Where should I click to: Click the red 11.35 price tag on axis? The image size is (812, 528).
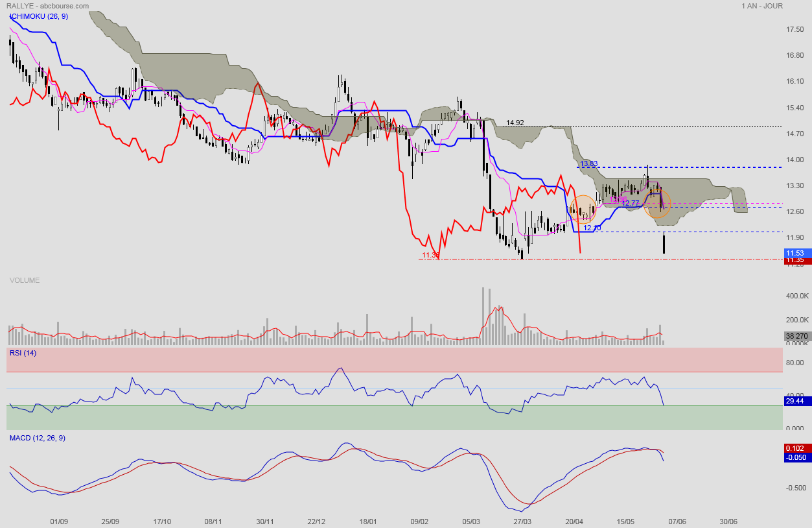[x=795, y=260]
